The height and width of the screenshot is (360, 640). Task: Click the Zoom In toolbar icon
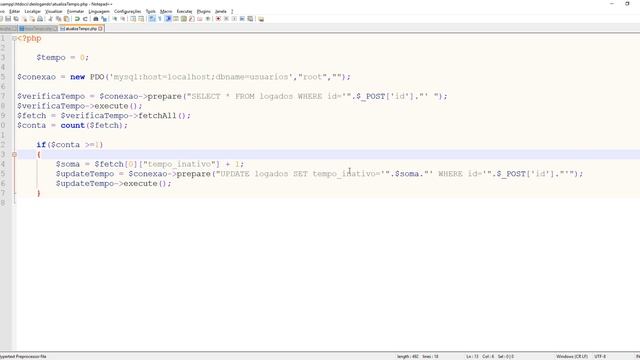click(115, 19)
